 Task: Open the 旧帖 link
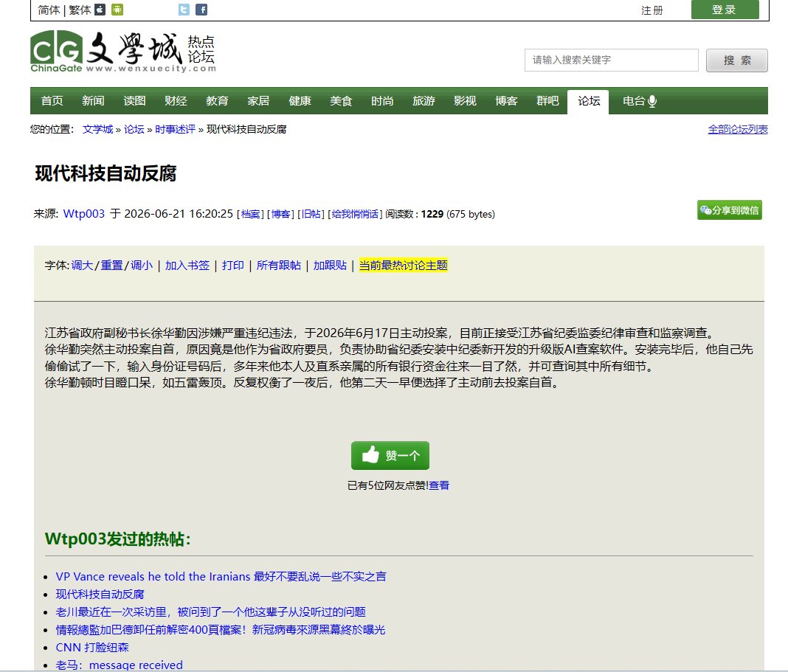click(x=311, y=214)
